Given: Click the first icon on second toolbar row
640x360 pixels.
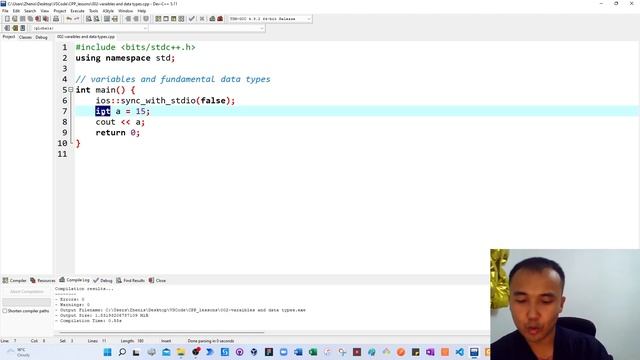Looking at the screenshot, I should (7, 28).
